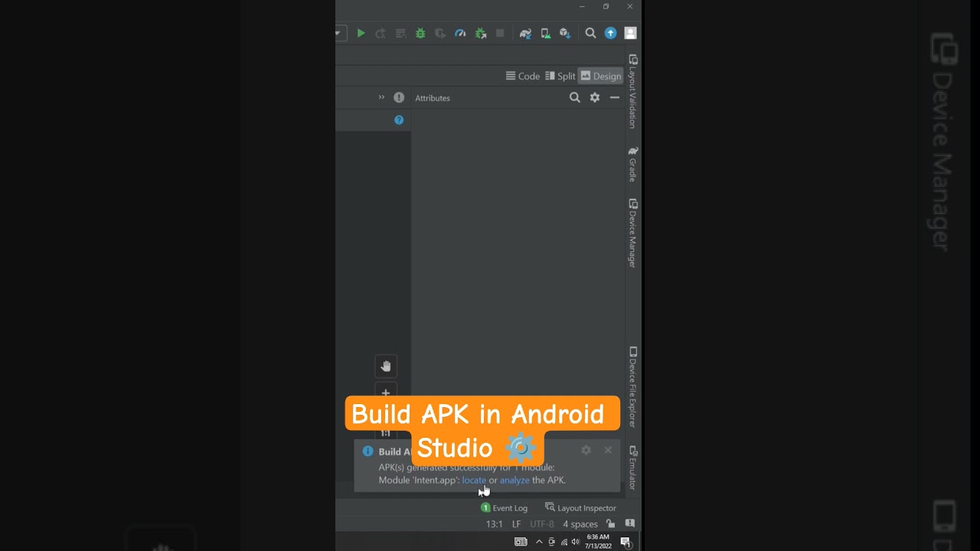
Task: Open the Event Log tool window
Action: 504,508
